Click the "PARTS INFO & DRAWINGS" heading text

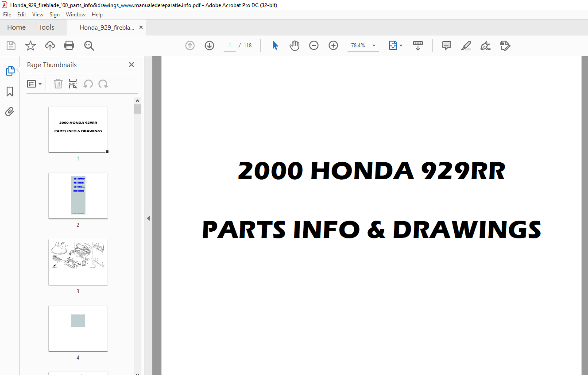pos(371,230)
